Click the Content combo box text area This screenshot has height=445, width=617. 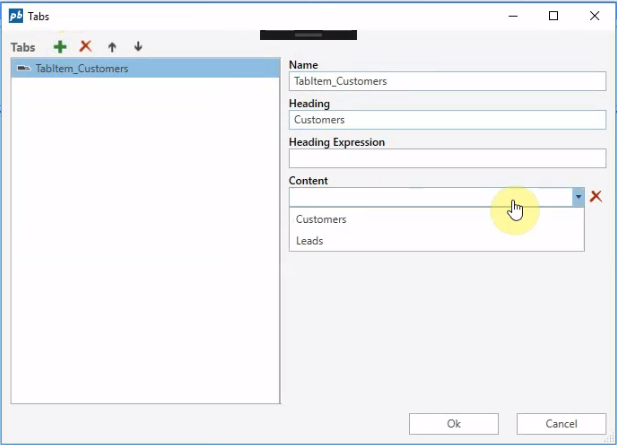click(x=430, y=197)
